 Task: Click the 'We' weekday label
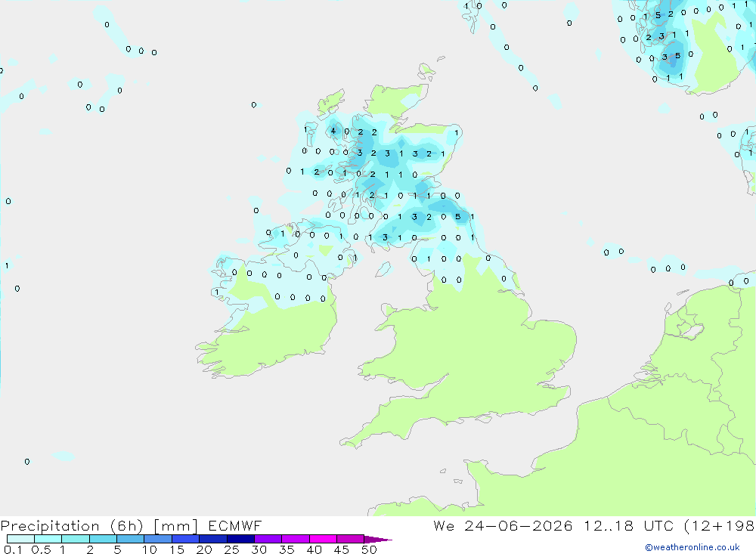(444, 525)
